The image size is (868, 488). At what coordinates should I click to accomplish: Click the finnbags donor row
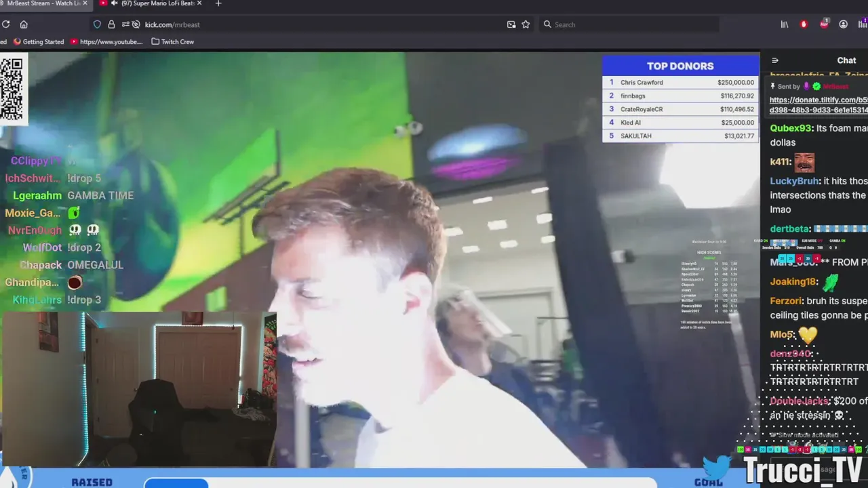tap(680, 96)
